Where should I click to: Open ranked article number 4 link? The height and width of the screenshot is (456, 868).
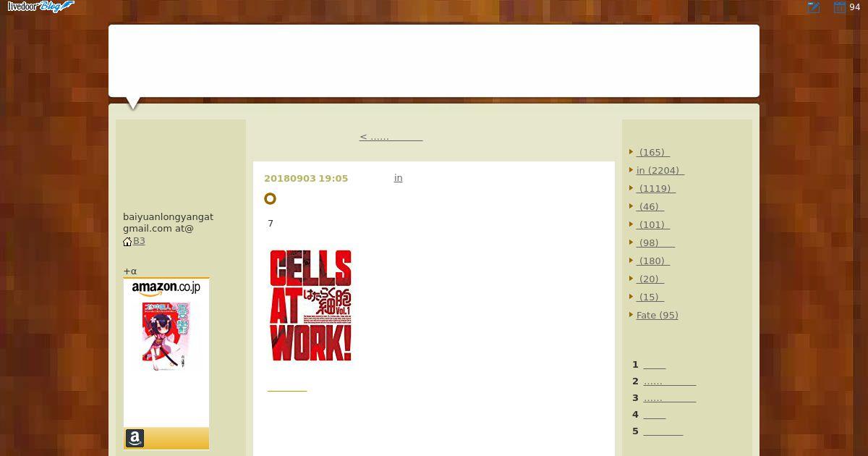click(655, 415)
